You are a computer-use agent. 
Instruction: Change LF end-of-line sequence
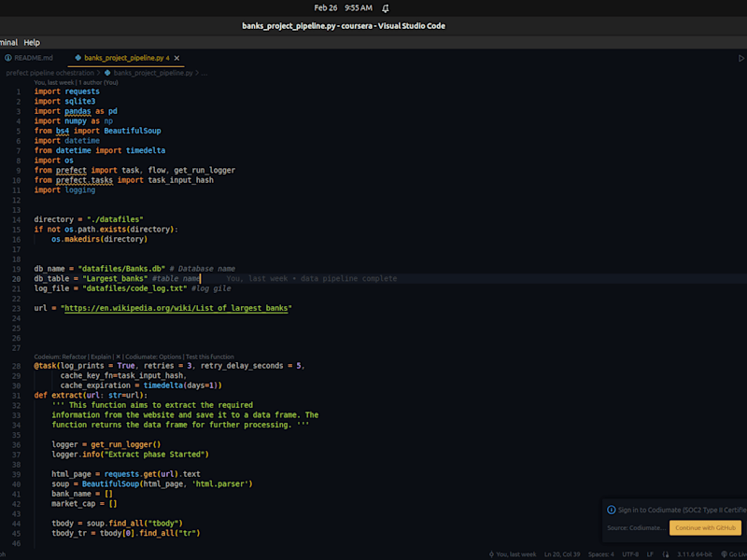click(x=650, y=554)
